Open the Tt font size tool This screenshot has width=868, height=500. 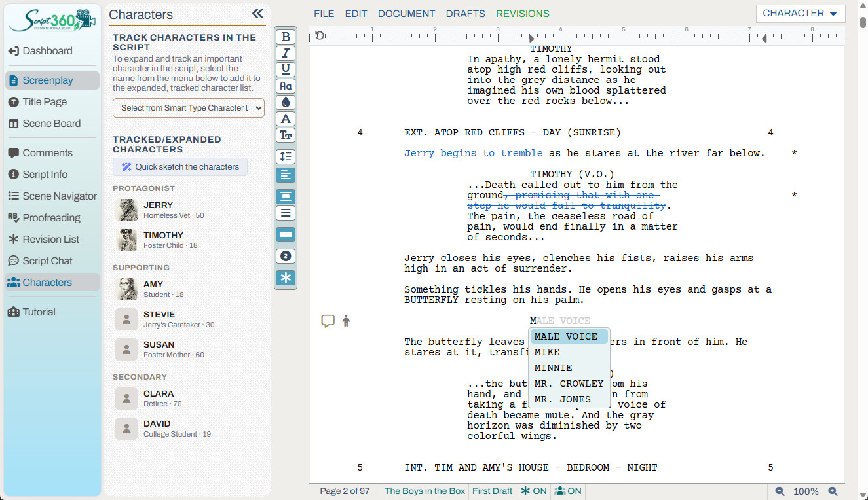click(285, 135)
